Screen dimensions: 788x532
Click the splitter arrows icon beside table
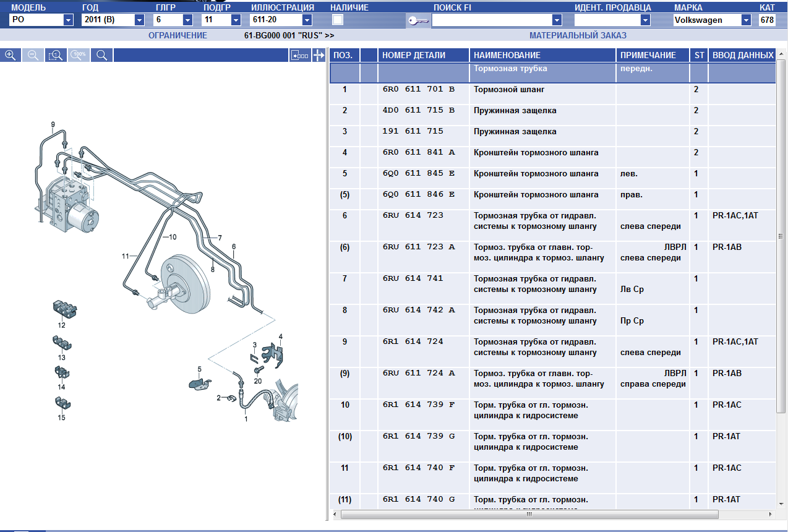point(319,56)
